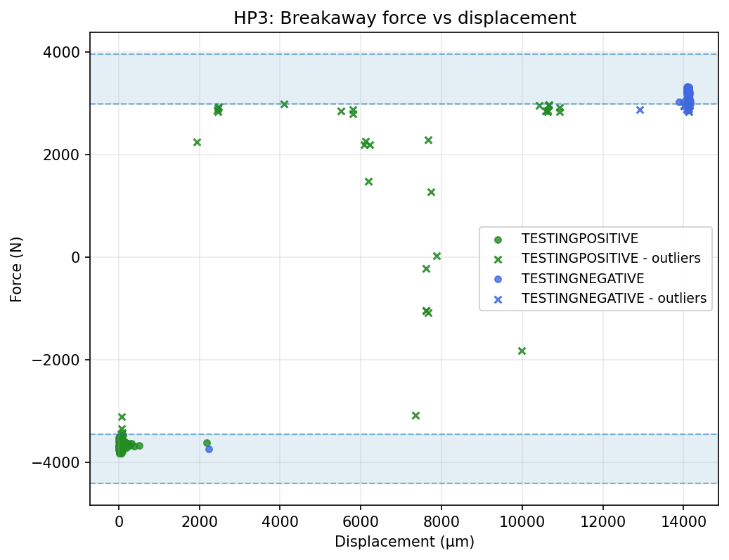Click the green X outlier near -3000 N

415,415
